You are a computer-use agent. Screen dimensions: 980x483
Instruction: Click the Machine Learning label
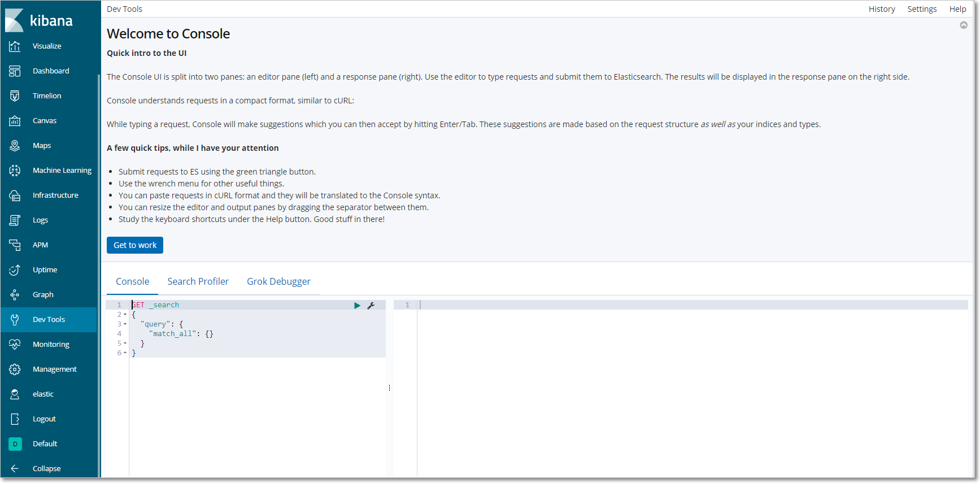pyautogui.click(x=62, y=171)
